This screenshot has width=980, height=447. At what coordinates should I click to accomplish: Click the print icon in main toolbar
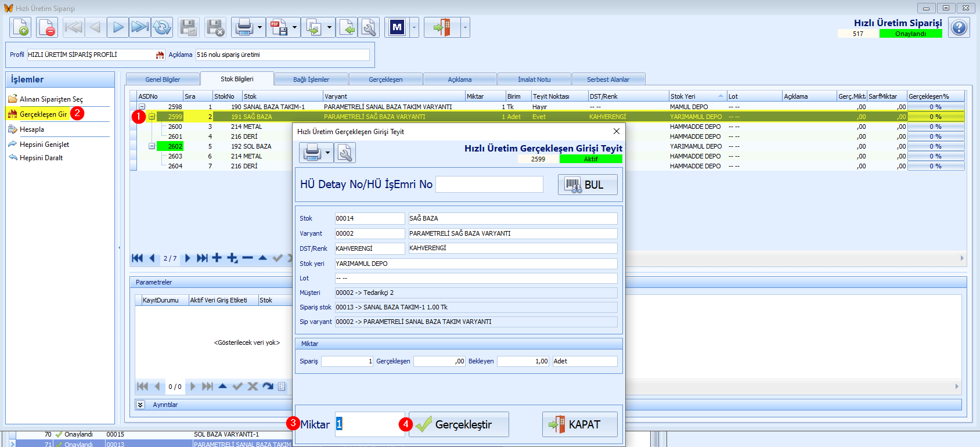(244, 27)
